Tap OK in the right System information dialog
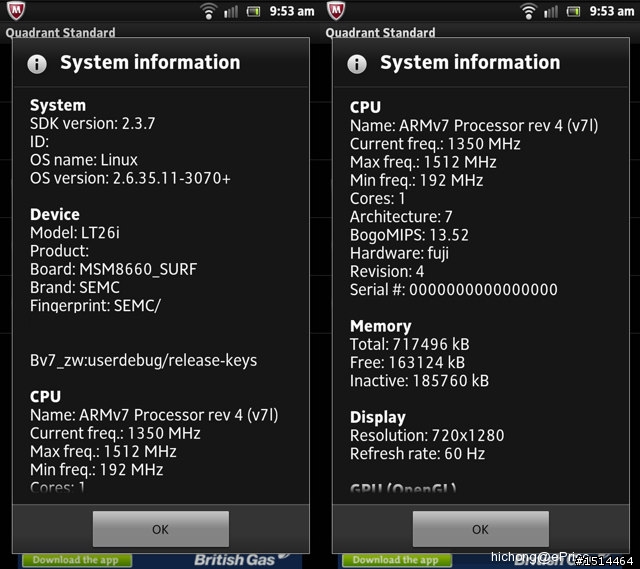Image resolution: width=640 pixels, height=569 pixels. click(x=480, y=529)
